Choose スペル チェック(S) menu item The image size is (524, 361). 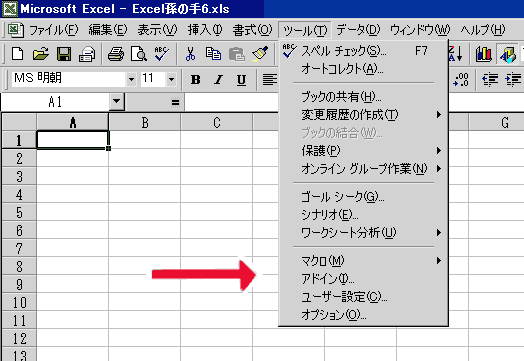(x=363, y=51)
